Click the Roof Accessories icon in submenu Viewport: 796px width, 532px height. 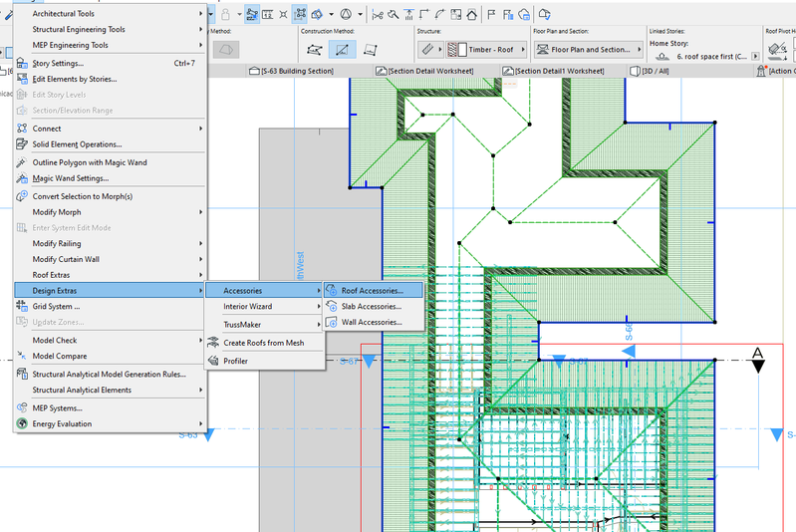coord(332,291)
